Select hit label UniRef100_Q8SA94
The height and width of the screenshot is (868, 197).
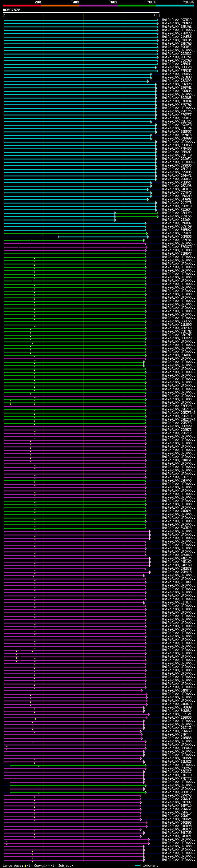coord(177,220)
